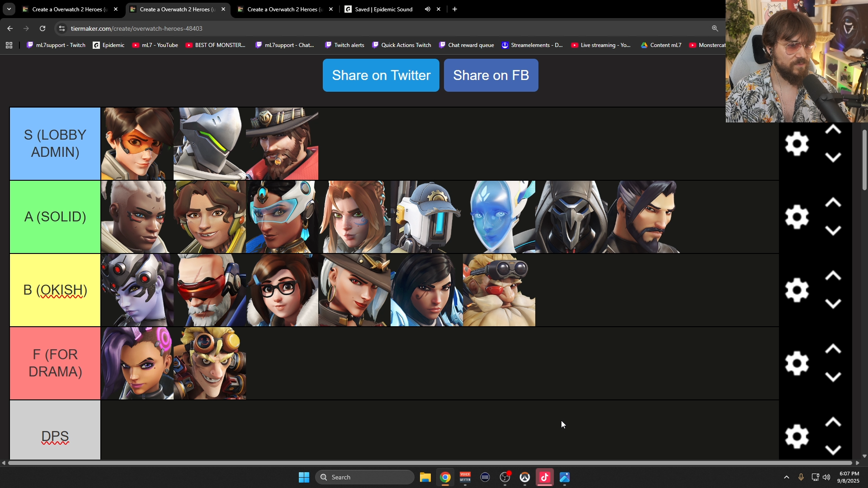Open File Explorer from taskbar
Viewport: 868px width, 488px height.
point(425,477)
